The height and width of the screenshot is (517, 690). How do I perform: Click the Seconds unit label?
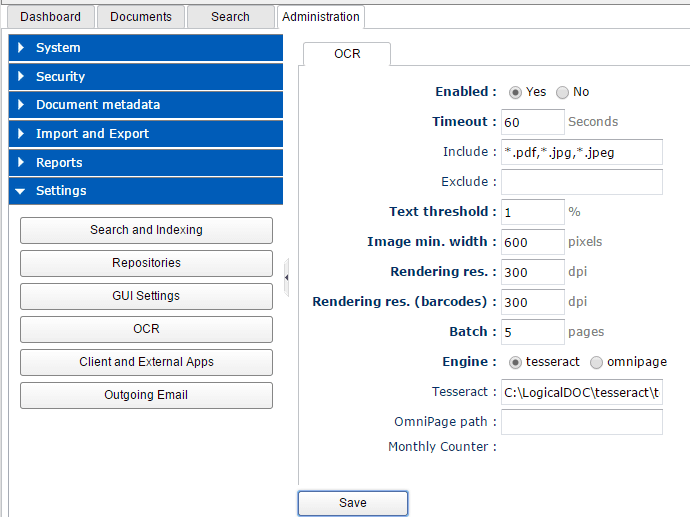pos(593,121)
